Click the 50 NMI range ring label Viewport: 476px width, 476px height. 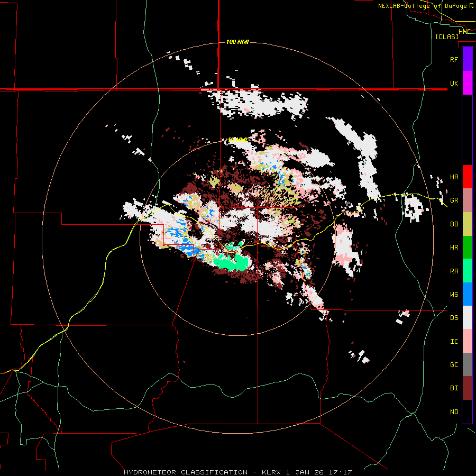(237, 140)
